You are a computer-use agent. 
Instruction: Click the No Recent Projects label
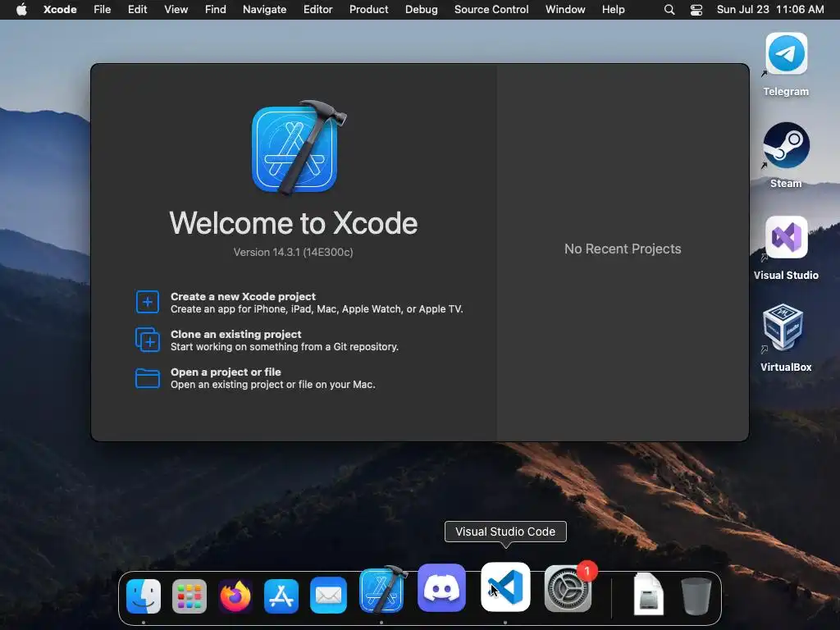[623, 249]
